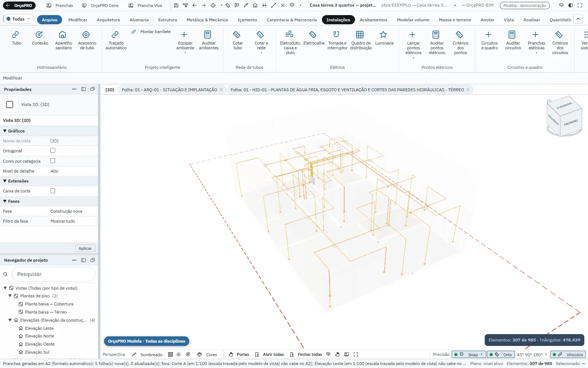Toggle Cores por categoria checkbox

point(53,161)
